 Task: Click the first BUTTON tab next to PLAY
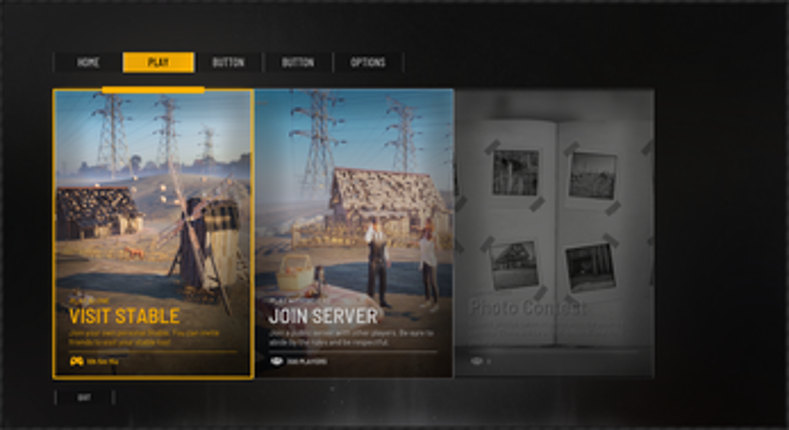click(228, 62)
